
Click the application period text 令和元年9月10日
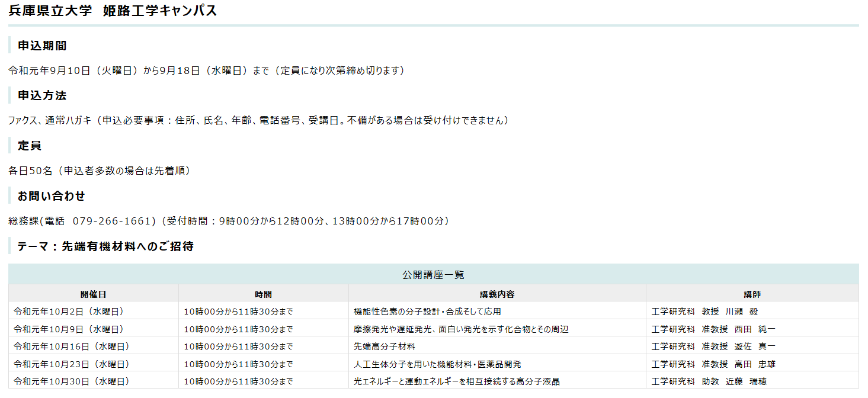[x=206, y=70]
